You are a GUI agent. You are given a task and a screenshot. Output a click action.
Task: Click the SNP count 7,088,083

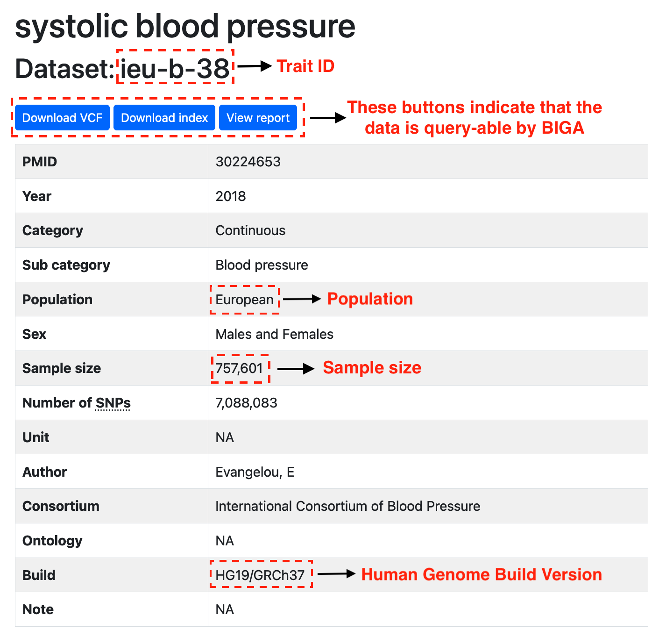pos(246,403)
